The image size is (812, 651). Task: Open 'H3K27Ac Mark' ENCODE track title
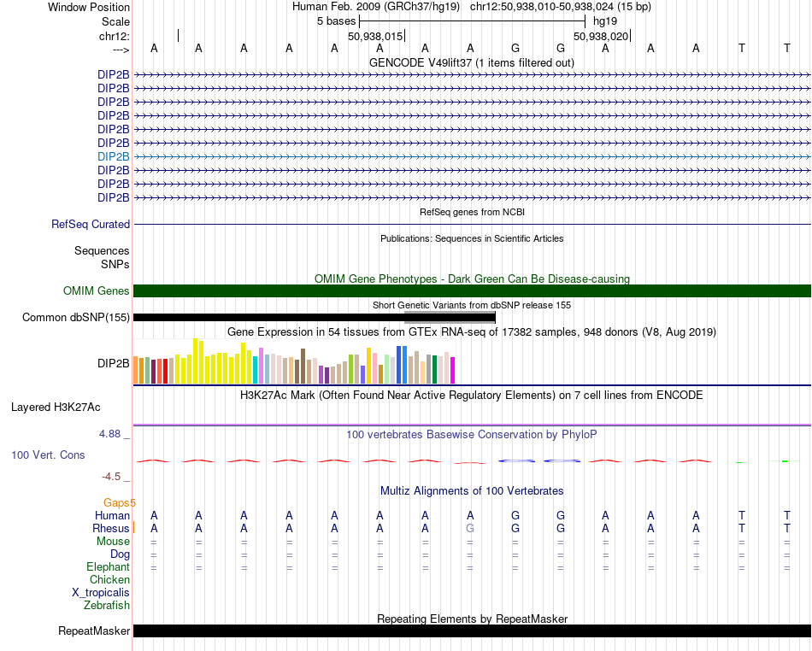[x=472, y=395]
